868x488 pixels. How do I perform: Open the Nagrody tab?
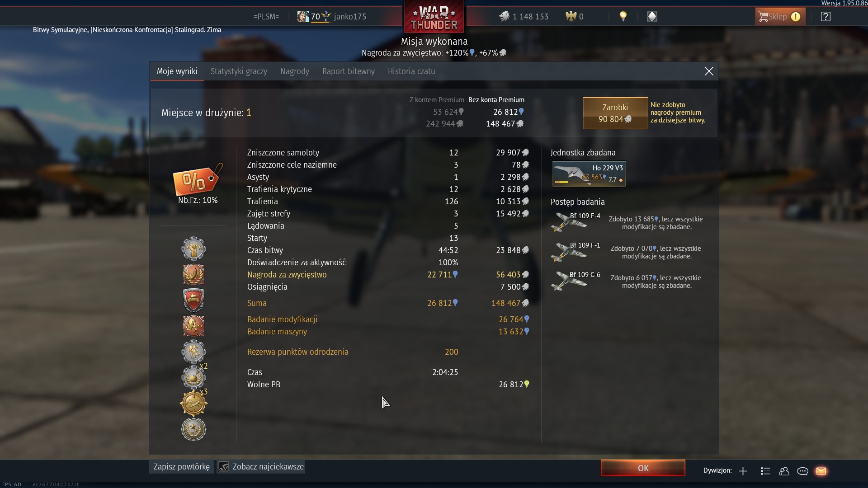coord(295,71)
